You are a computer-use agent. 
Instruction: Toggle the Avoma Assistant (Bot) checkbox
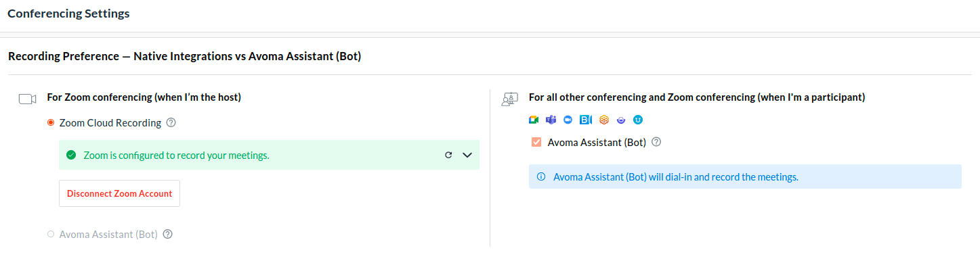pos(536,142)
